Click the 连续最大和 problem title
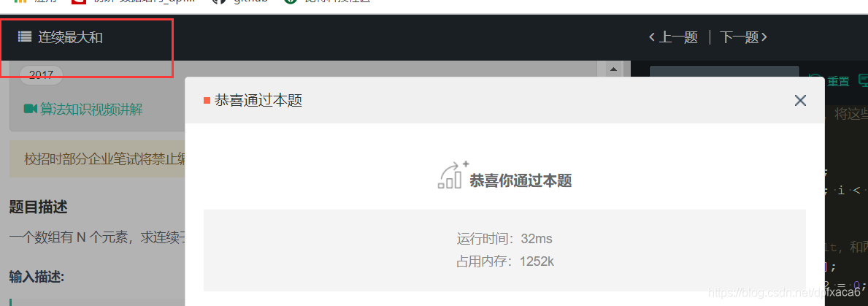868x306 pixels. [x=70, y=37]
